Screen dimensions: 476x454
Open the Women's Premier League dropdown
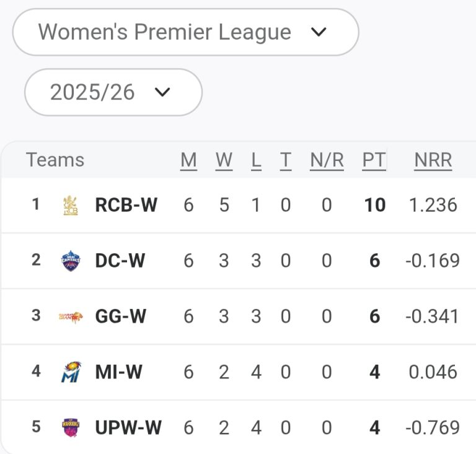(185, 32)
